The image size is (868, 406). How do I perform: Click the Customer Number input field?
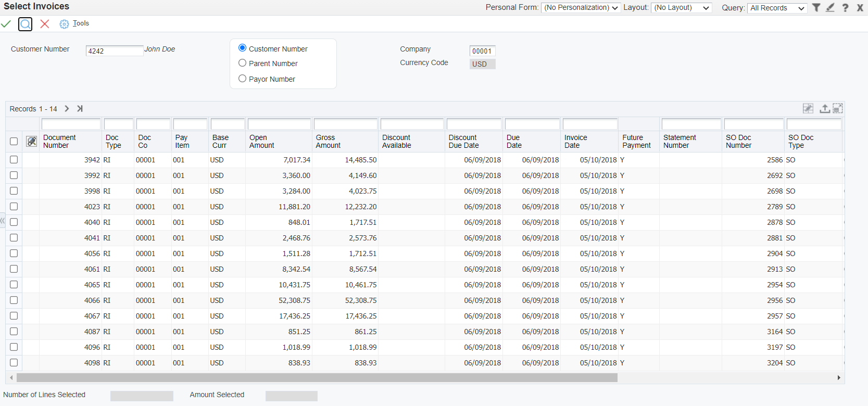click(114, 50)
